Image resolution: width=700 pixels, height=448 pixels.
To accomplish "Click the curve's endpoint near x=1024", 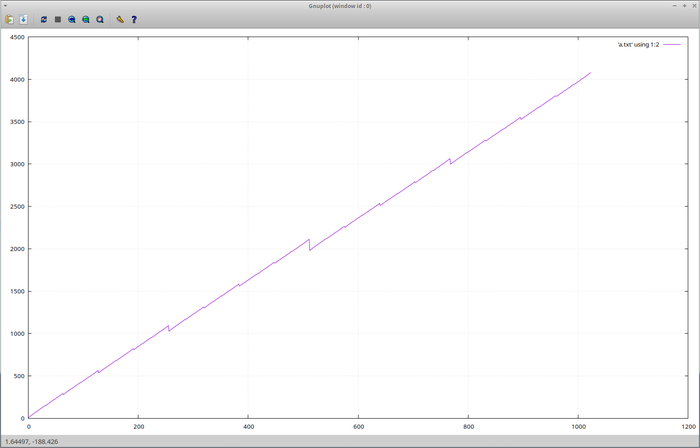I will 590,73.
